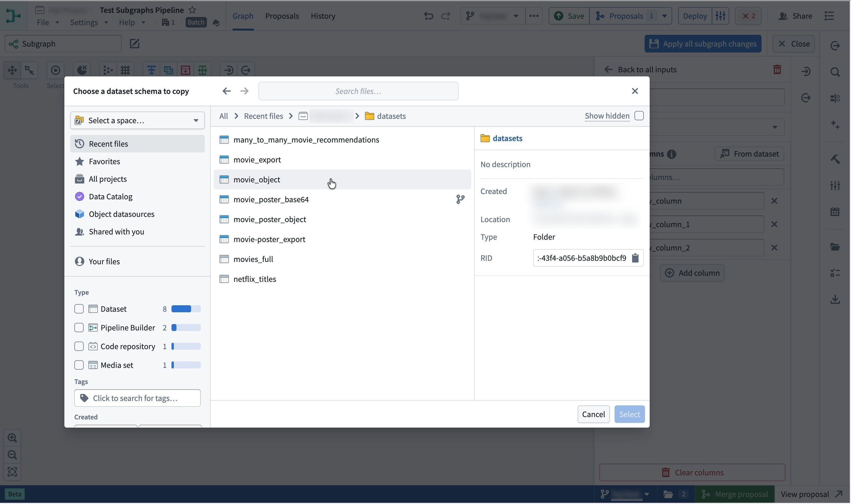Remove the column_1 row with its X

[x=774, y=224]
